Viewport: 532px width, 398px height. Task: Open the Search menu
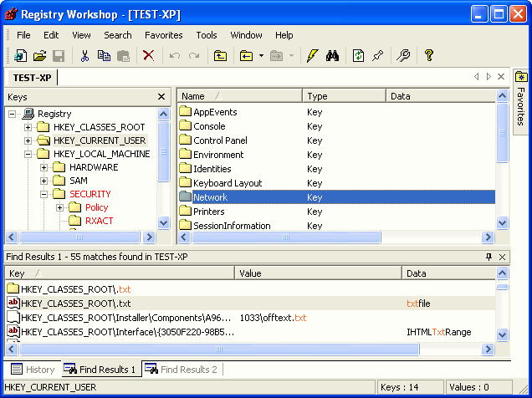point(118,35)
